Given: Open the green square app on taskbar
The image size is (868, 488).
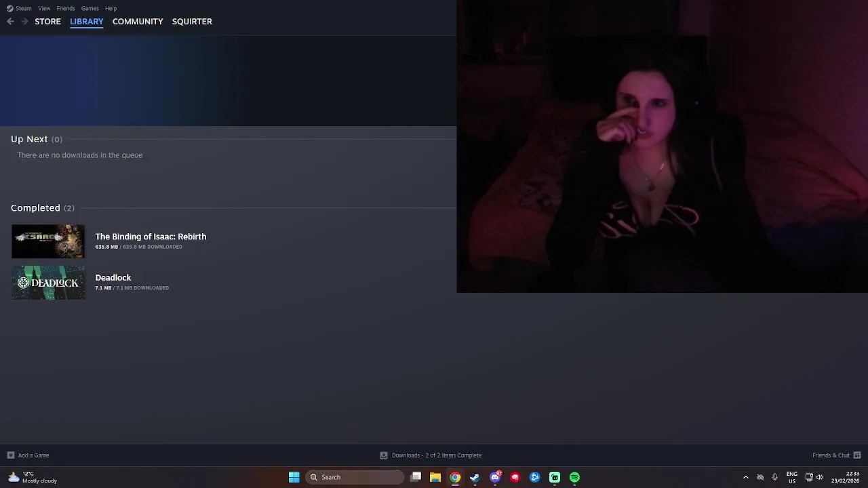Looking at the screenshot, I should 555,477.
